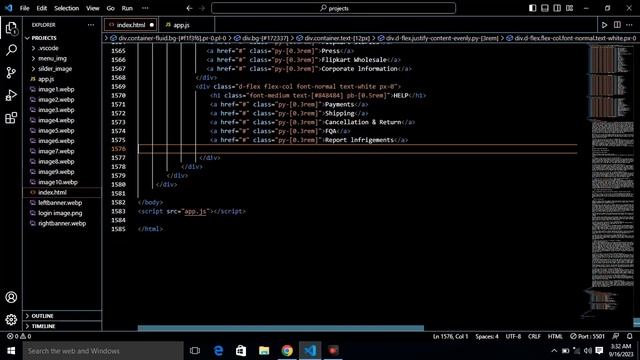
Task: Select index.html in the explorer
Action: (52, 192)
